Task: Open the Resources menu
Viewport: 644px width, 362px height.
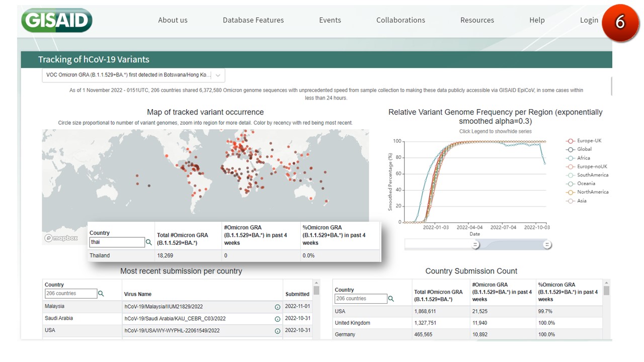Action: coord(477,20)
